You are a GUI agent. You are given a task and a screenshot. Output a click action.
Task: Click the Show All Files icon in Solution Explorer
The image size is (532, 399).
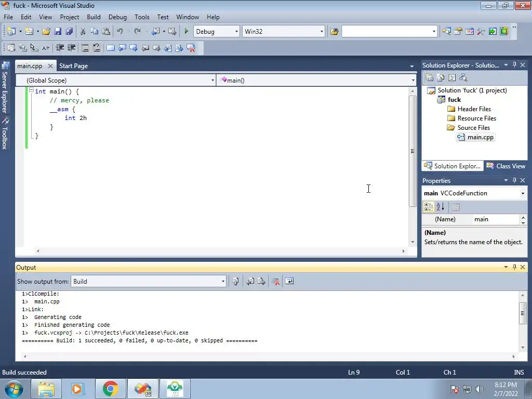pos(441,78)
